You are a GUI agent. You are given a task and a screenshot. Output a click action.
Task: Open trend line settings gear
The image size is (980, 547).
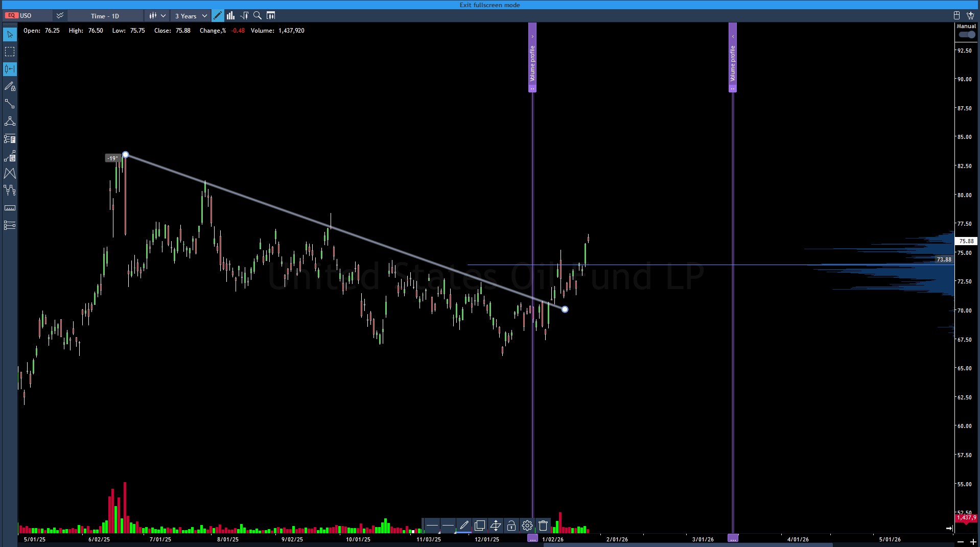coord(527,526)
